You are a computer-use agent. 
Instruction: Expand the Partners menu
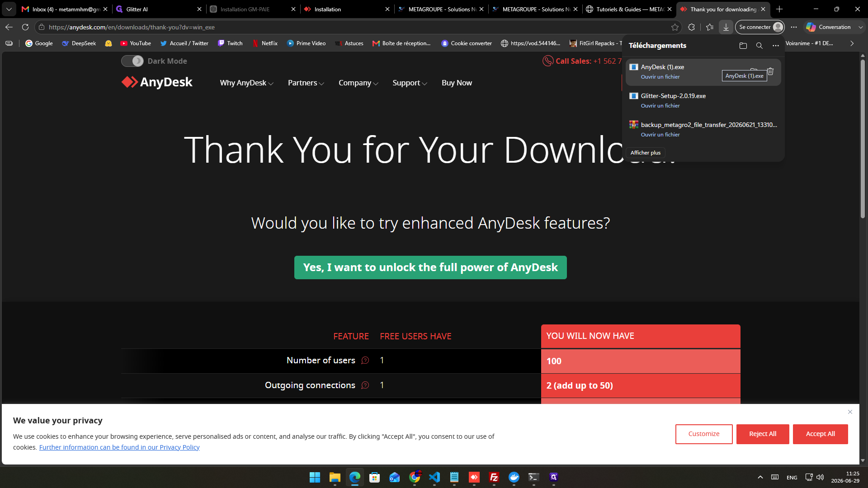coord(306,83)
